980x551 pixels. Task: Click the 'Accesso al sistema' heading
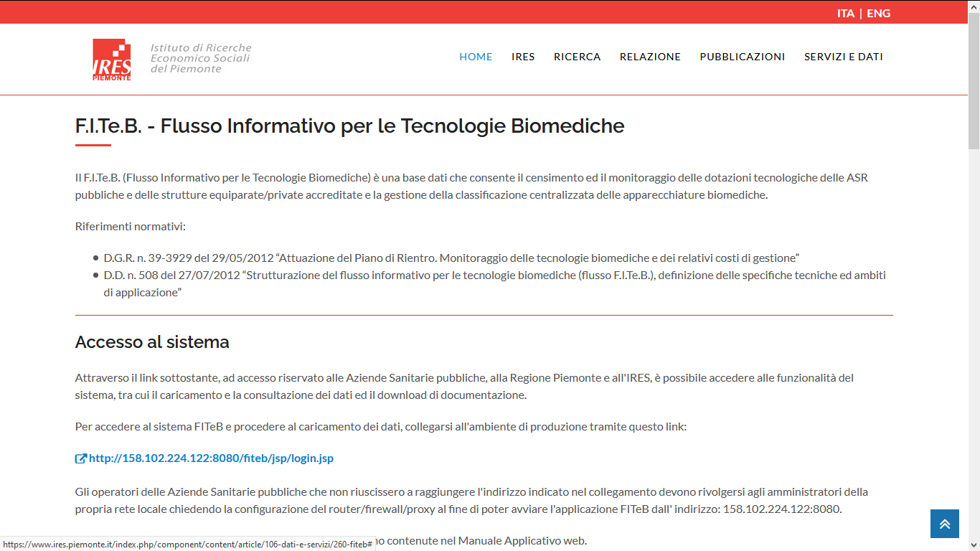point(152,342)
